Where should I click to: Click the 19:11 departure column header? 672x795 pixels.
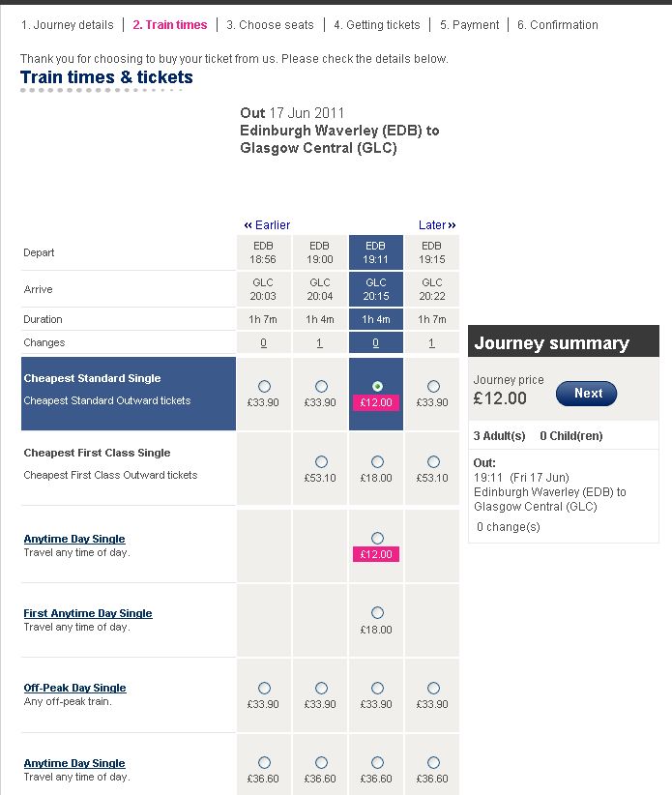tap(376, 252)
